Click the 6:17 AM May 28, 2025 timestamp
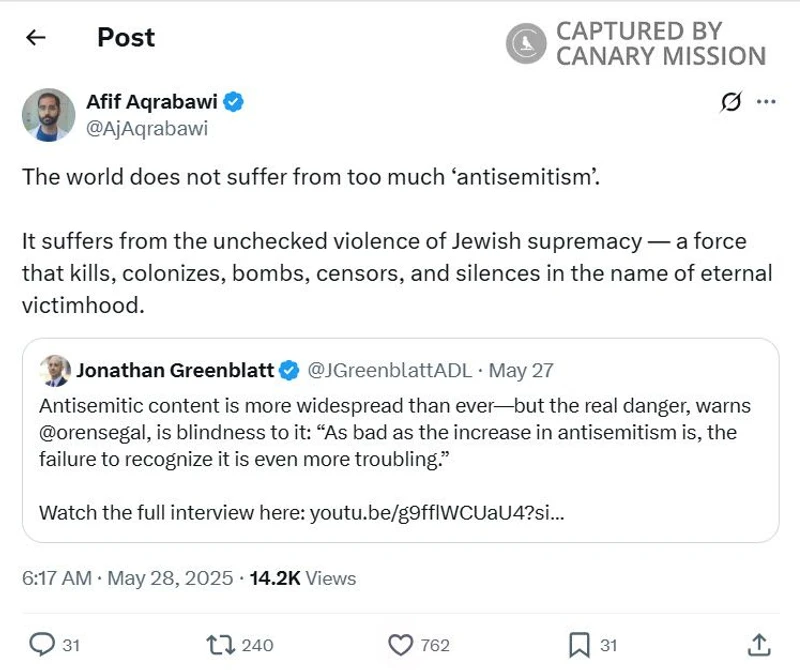This screenshot has width=800, height=670. [x=127, y=578]
